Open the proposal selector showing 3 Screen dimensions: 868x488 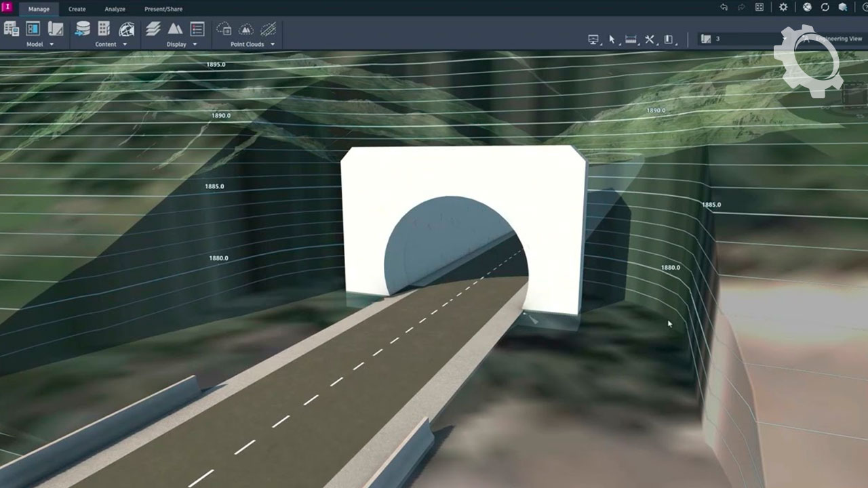[x=739, y=39]
